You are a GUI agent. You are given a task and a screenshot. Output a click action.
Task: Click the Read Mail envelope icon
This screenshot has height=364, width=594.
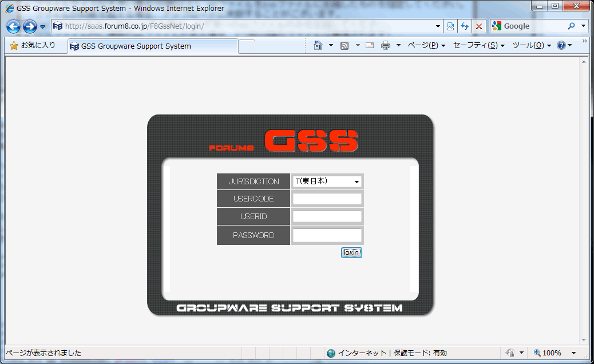370,45
